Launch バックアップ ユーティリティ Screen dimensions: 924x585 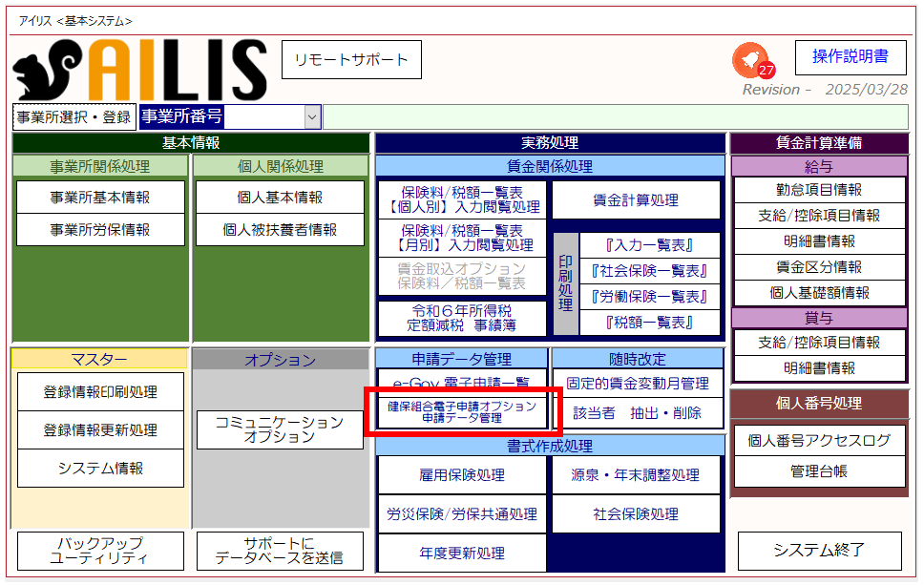[100, 551]
